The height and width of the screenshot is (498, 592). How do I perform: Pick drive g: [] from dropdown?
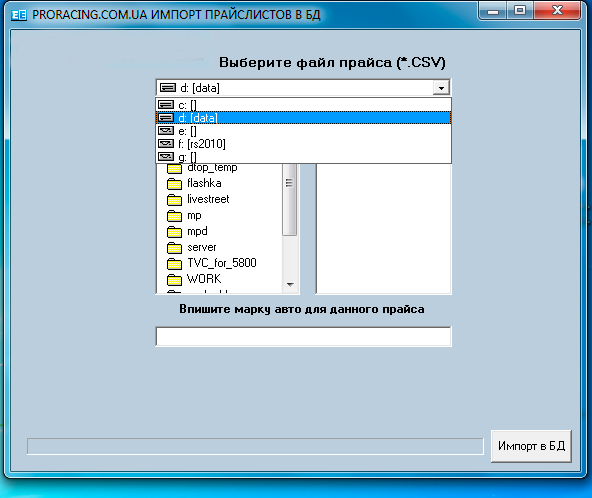[304, 156]
